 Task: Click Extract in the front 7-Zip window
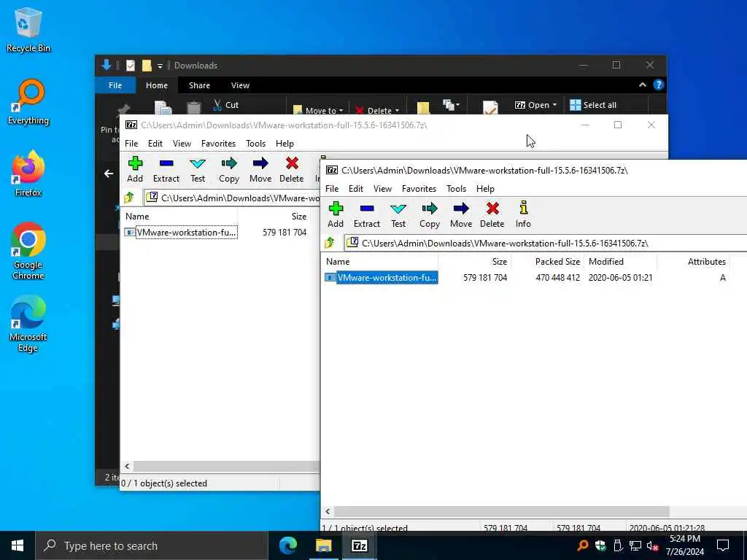point(367,214)
